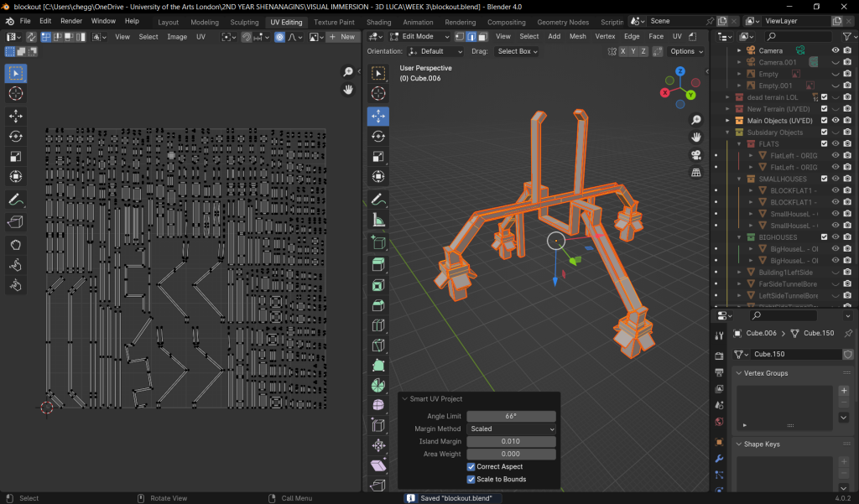This screenshot has height=504, width=859.
Task: Switch to vertex select mode in 3D viewport
Action: (459, 37)
